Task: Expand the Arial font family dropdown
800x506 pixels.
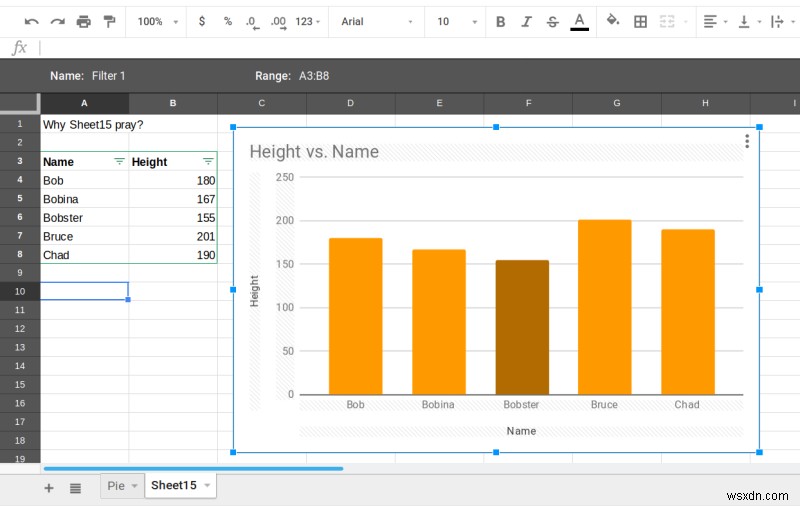Action: click(377, 21)
